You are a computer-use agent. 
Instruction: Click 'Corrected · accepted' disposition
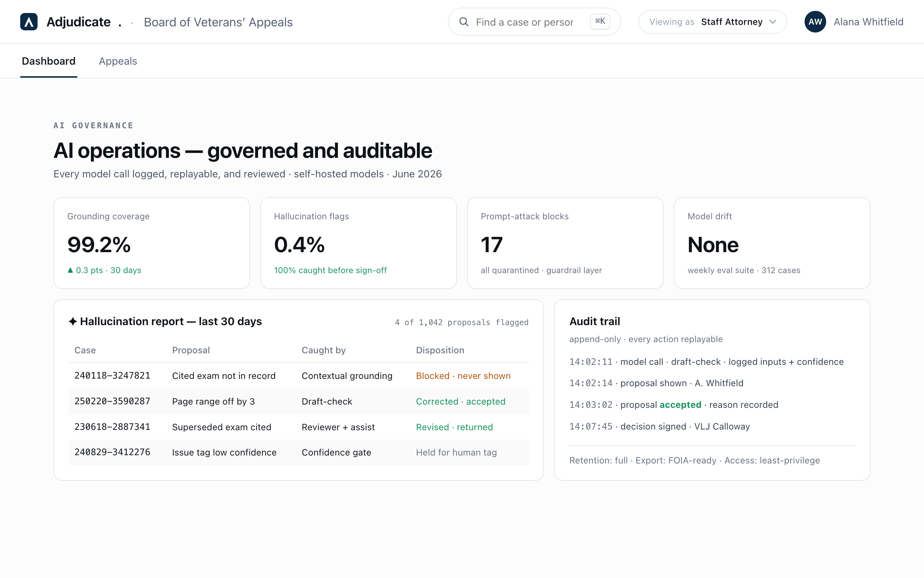tap(461, 401)
